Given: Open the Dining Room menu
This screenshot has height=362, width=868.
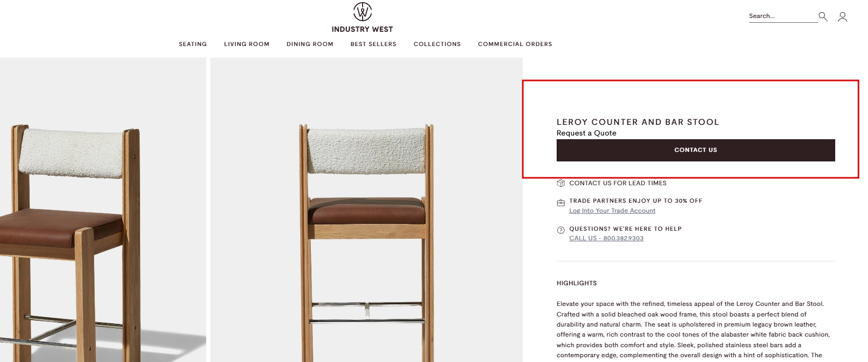Looking at the screenshot, I should pos(310,44).
